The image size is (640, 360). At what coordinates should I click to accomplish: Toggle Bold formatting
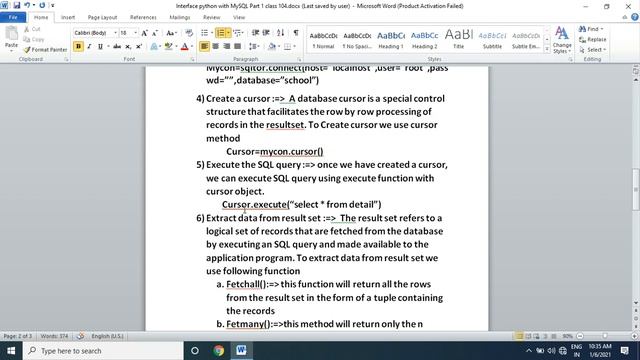tap(78, 46)
